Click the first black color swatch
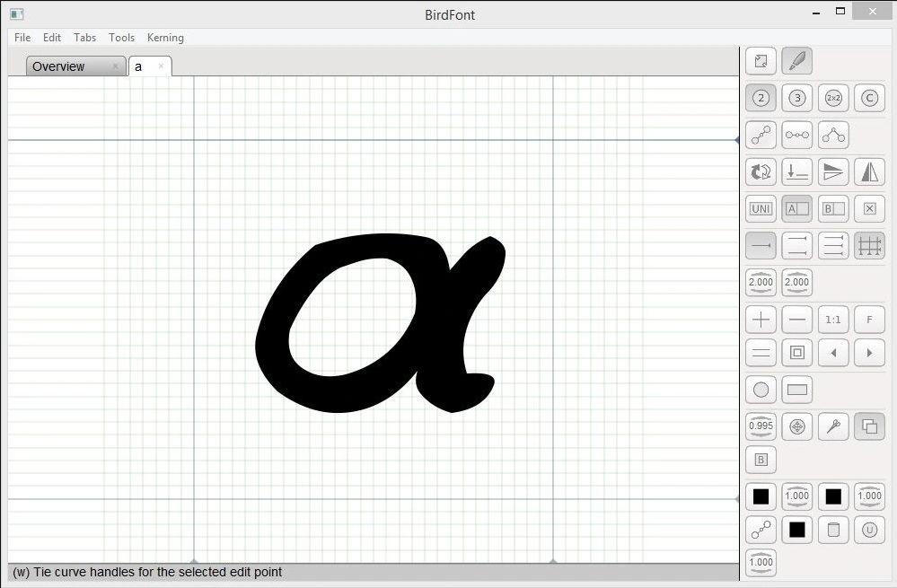The image size is (897, 588). 761,496
